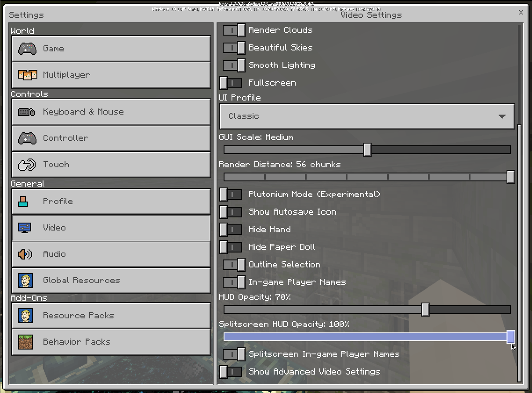Turn off In-game Player Names
Screen dimensions: 532x393
tap(234, 282)
